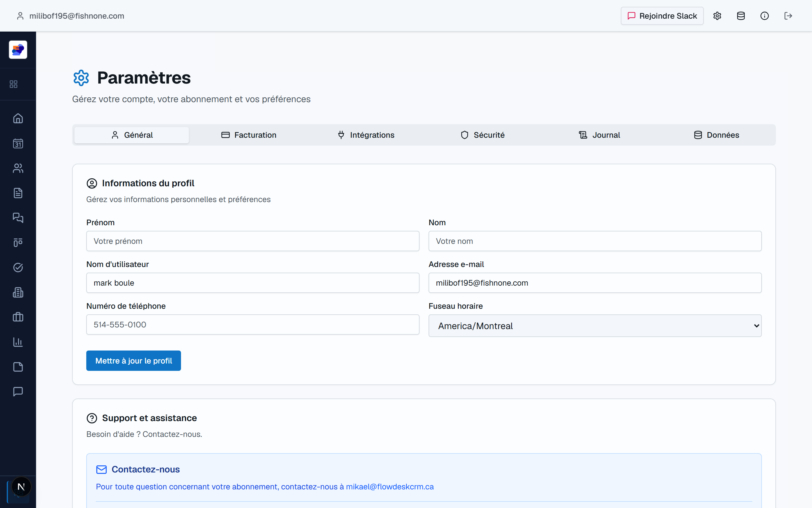Click the "Paramètres" page heading
Image resolution: width=812 pixels, height=508 pixels.
pos(144,78)
